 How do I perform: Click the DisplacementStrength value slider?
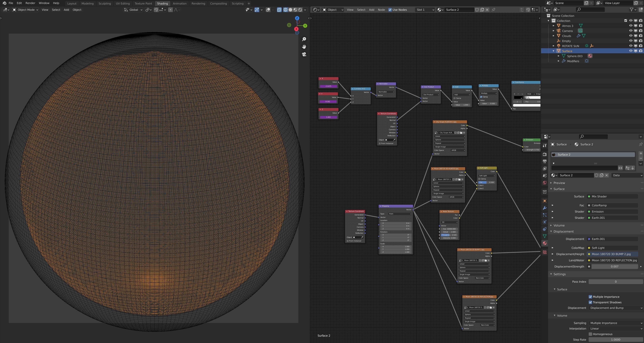[x=614, y=267]
